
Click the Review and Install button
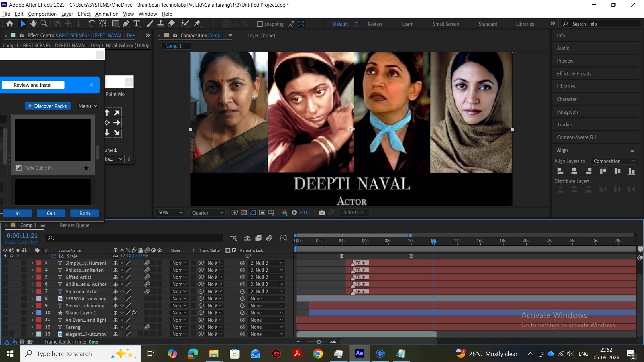33,85
